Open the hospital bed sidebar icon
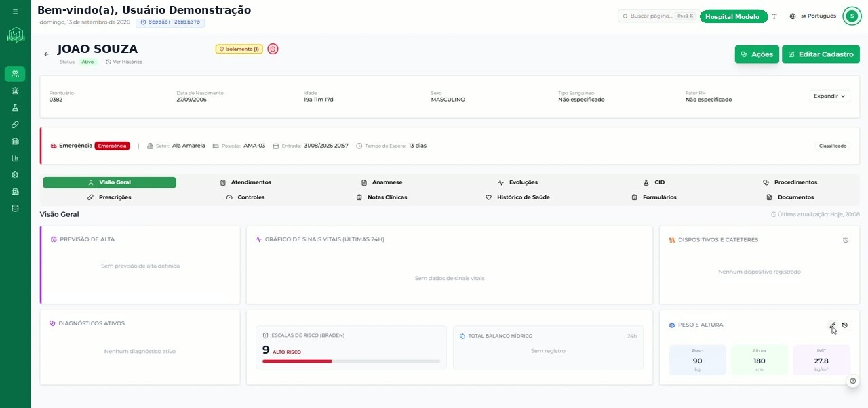The width and height of the screenshot is (868, 408). coord(15,192)
